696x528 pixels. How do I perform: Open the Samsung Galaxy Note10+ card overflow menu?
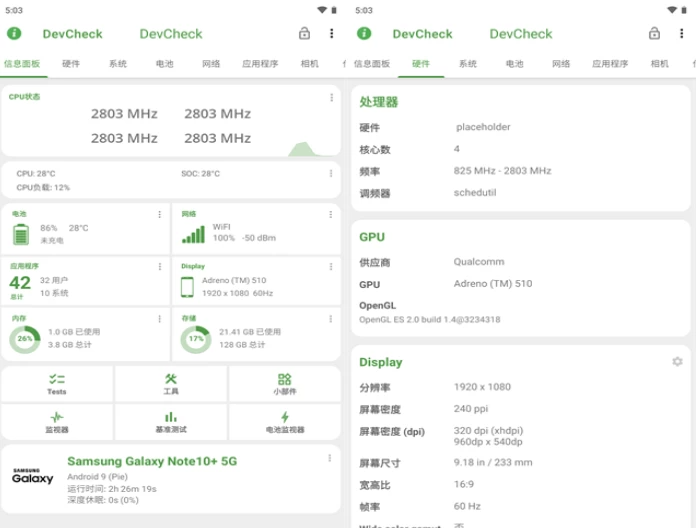tap(331, 458)
